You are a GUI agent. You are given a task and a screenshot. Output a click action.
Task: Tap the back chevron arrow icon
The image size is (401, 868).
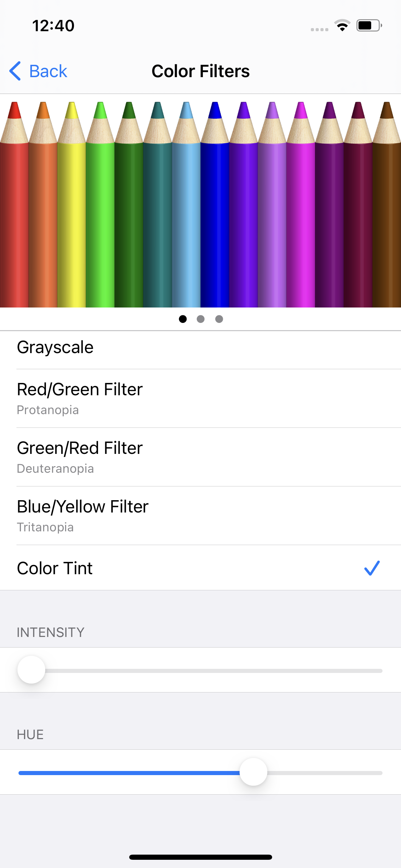(x=15, y=71)
